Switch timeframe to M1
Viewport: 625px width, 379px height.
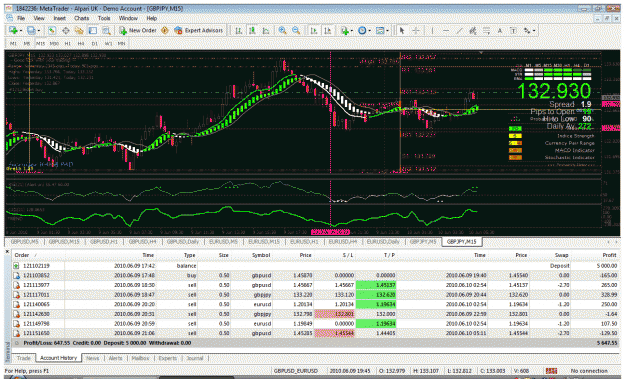pyautogui.click(x=13, y=43)
